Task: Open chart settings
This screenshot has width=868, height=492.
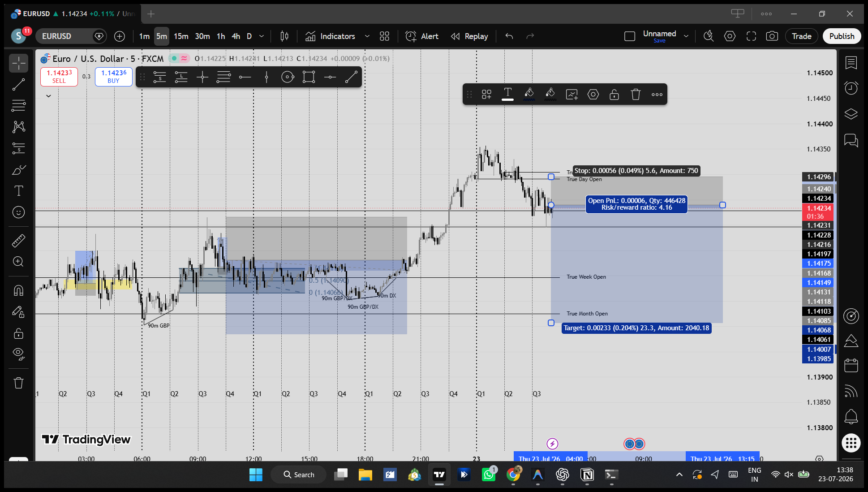Action: tap(730, 36)
